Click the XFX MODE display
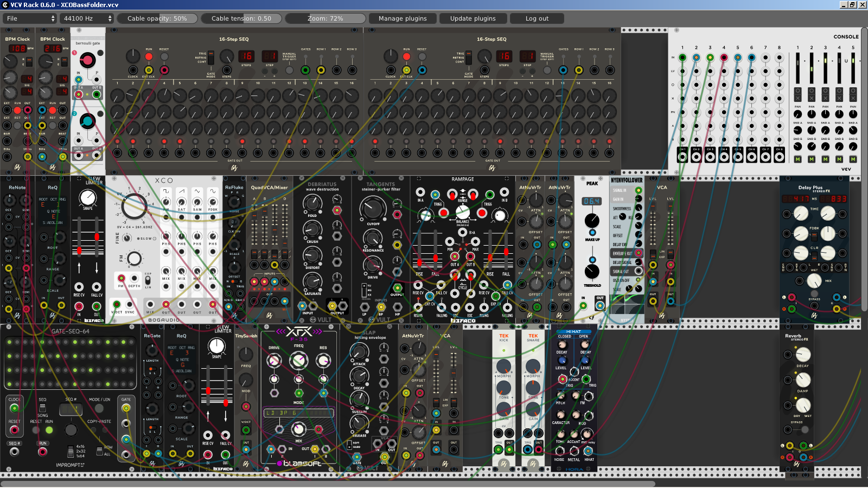This screenshot has width=868, height=488. click(x=298, y=413)
